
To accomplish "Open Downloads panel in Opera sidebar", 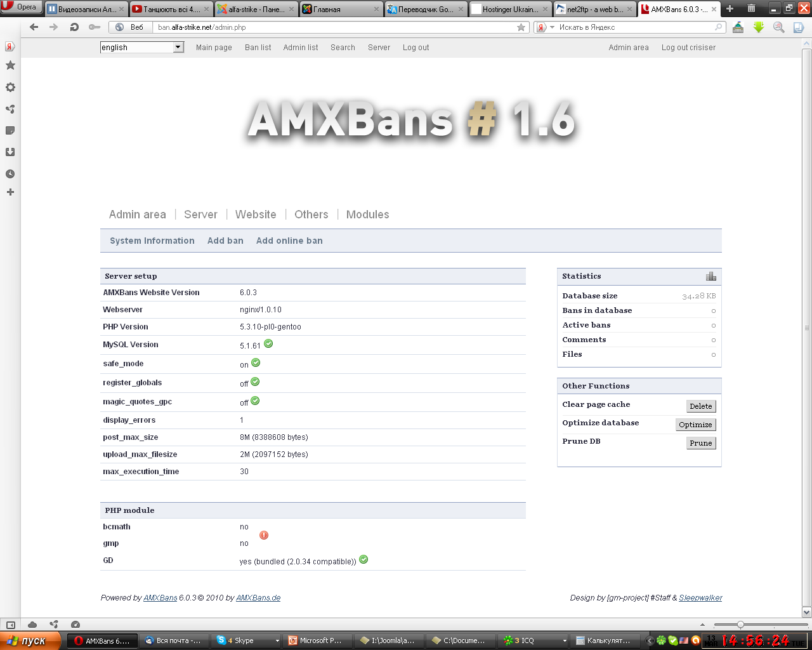I will 10,152.
